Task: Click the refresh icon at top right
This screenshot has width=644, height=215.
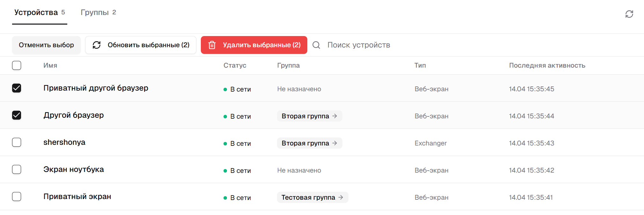Action: [629, 14]
